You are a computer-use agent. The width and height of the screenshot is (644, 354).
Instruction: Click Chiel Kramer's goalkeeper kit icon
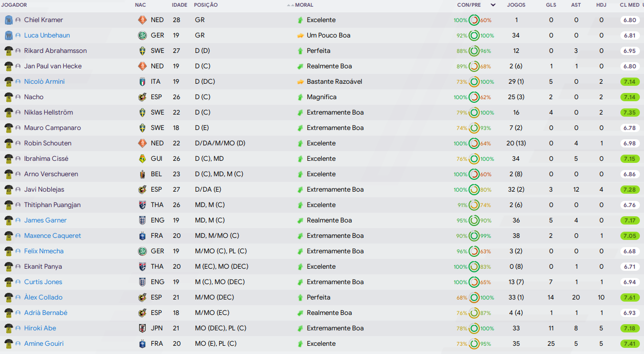tap(8, 20)
